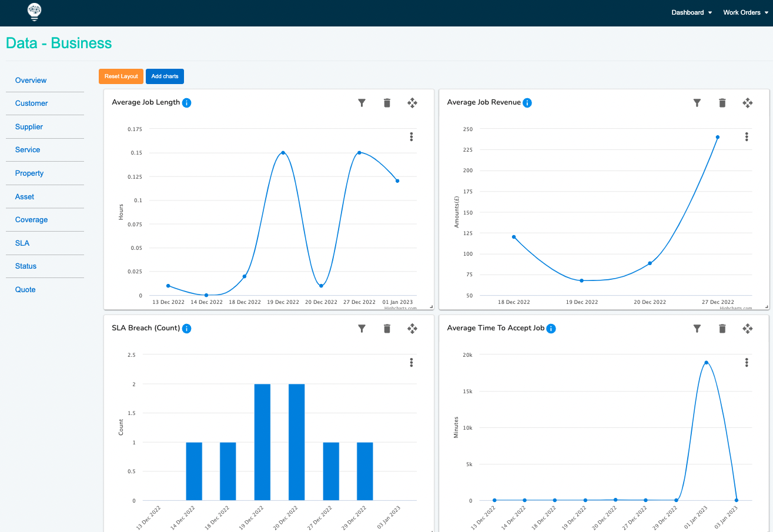This screenshot has width=773, height=532.
Task: Select the peak data point on Average Time To Accept Job
Action: coord(706,363)
